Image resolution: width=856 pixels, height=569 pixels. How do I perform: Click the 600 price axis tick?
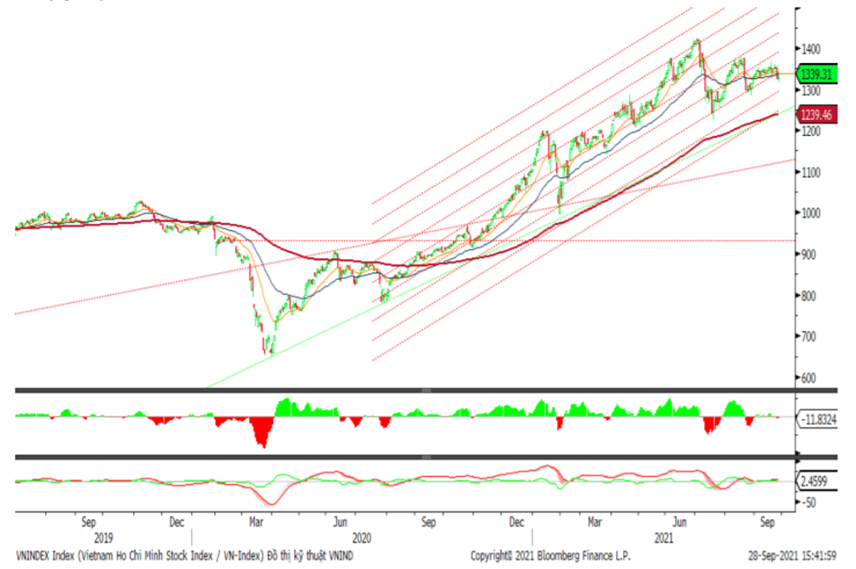(x=809, y=379)
